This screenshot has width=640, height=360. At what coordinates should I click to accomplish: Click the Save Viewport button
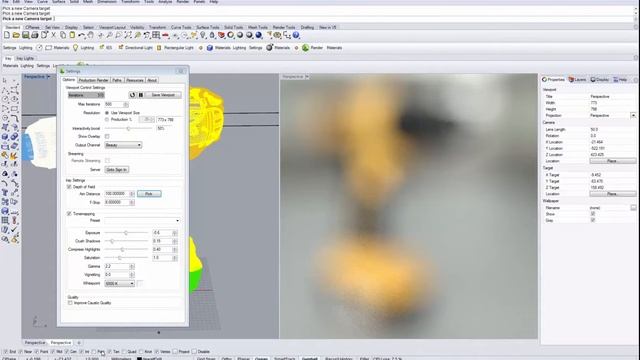163,95
